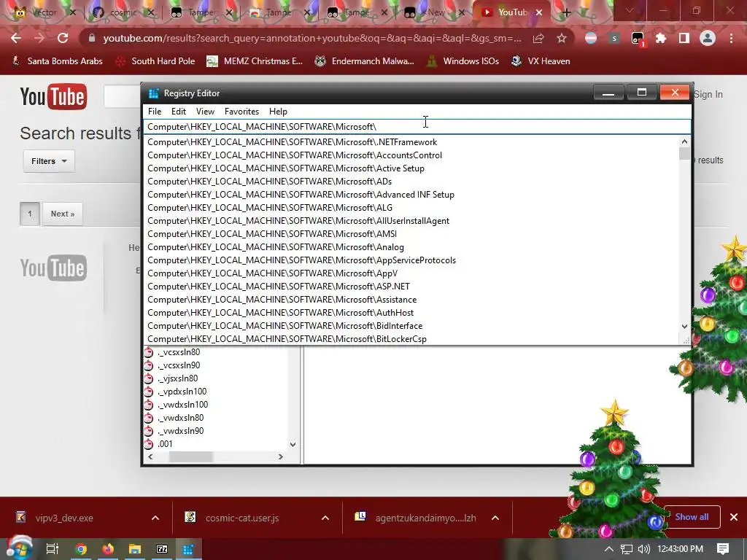Open the Favorites menu in Registry Editor
747x560 pixels.
[x=242, y=112]
